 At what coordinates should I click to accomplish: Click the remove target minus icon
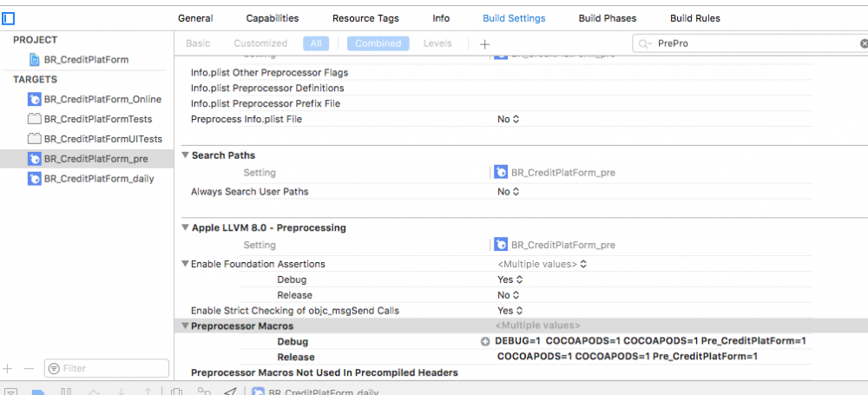[29, 368]
